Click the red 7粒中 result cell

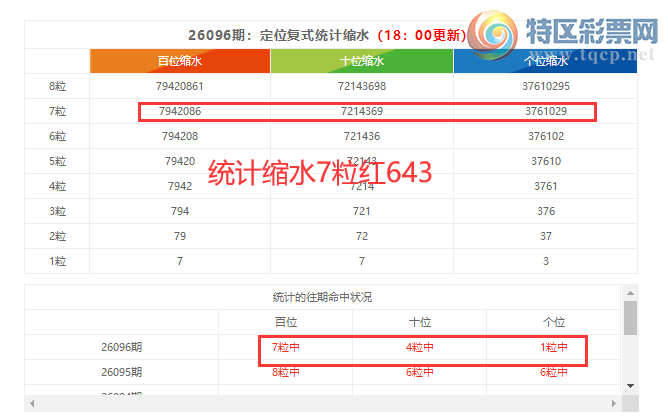coord(286,347)
